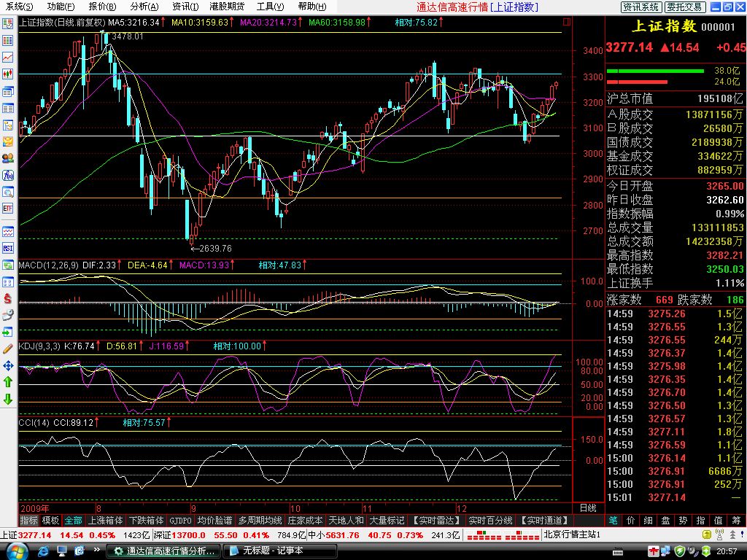Open the time-sharing line chart icon

(x=8, y=57)
